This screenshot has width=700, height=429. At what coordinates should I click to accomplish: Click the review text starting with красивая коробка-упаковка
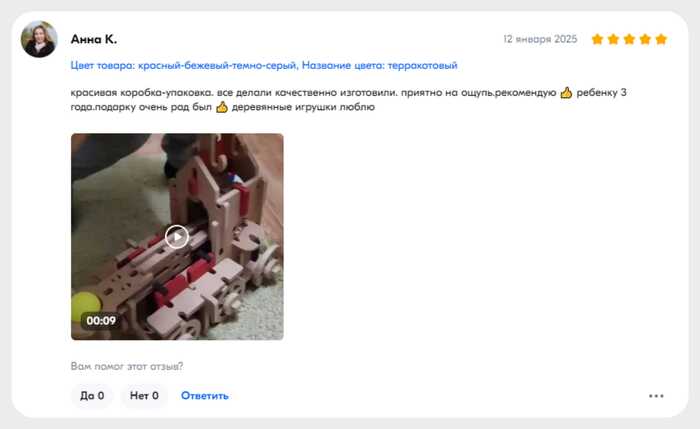point(348,100)
